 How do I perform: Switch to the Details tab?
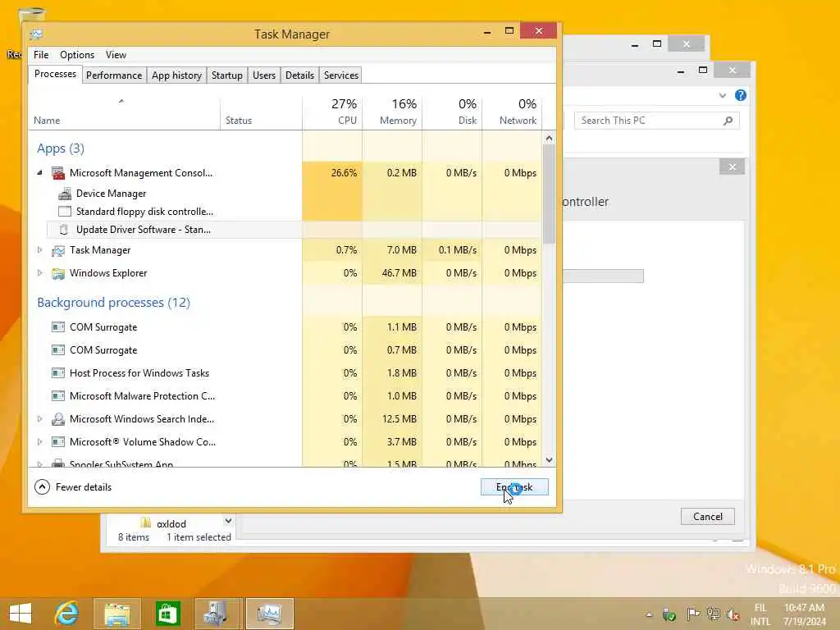[x=299, y=75]
